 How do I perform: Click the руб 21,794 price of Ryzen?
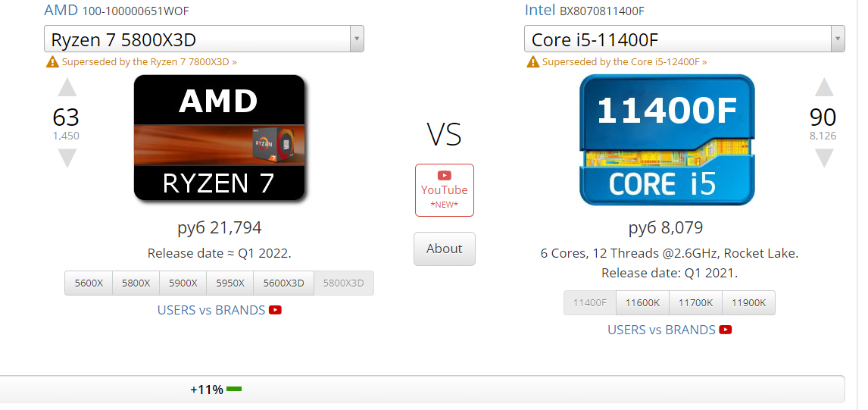click(x=219, y=227)
